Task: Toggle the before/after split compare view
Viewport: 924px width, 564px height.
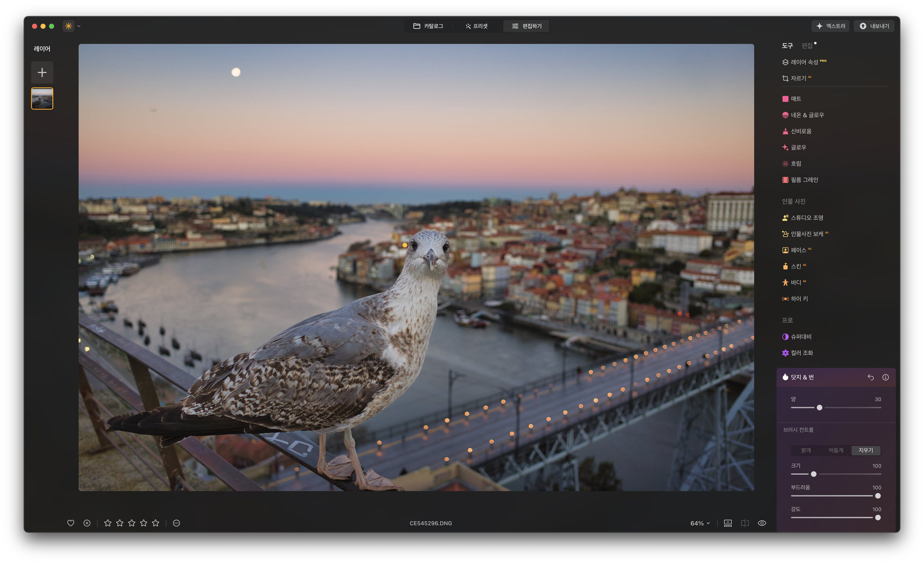Action: pyautogui.click(x=745, y=523)
